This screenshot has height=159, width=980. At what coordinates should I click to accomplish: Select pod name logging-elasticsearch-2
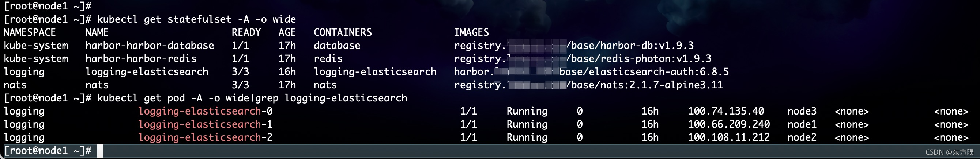[205, 137]
